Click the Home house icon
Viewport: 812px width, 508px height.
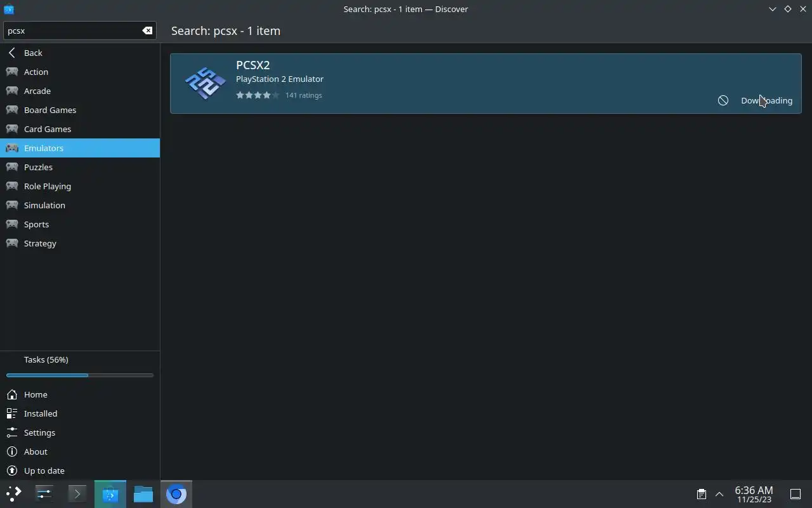coord(11,394)
